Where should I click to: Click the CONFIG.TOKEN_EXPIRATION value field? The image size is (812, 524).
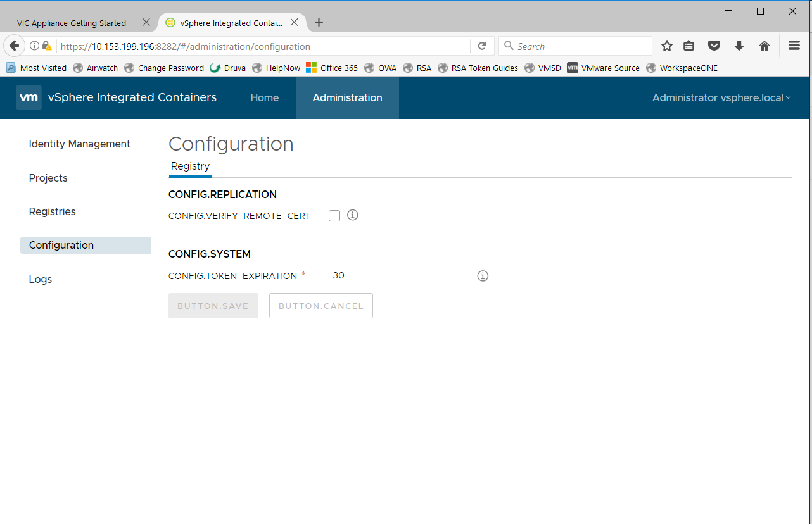tap(397, 275)
